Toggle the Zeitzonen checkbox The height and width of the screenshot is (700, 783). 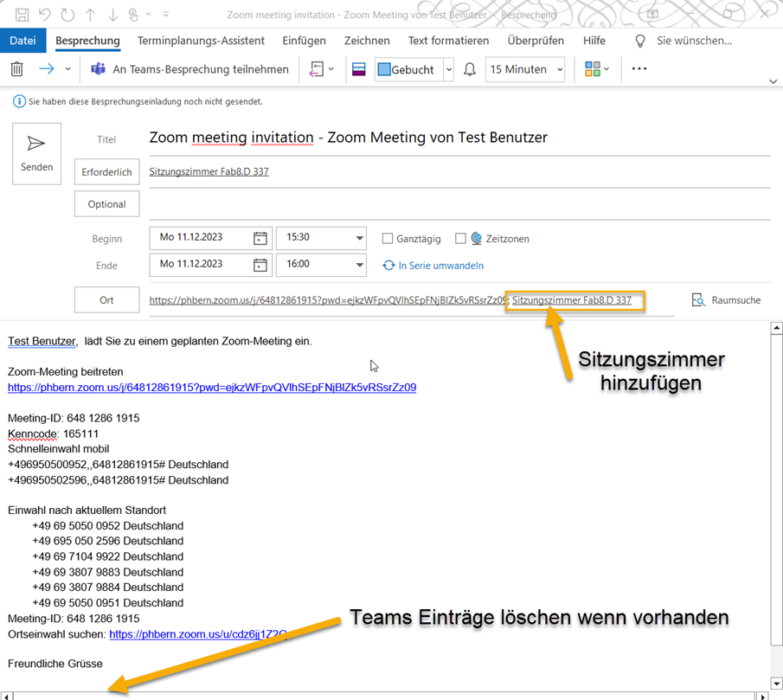click(460, 239)
